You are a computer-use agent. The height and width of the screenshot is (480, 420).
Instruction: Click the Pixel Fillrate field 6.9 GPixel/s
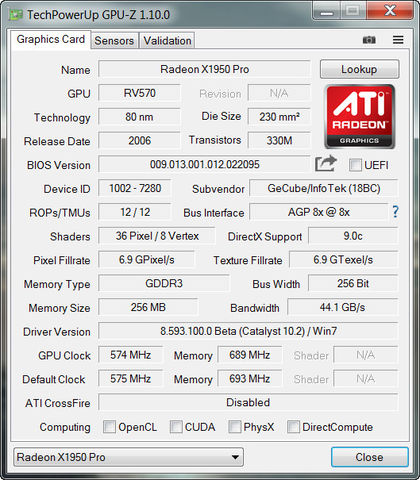pyautogui.click(x=147, y=260)
